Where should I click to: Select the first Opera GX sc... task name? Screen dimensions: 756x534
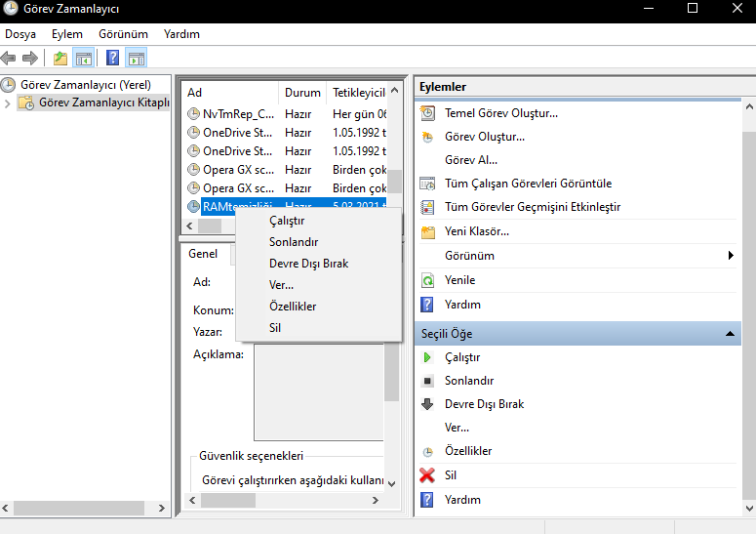238,170
